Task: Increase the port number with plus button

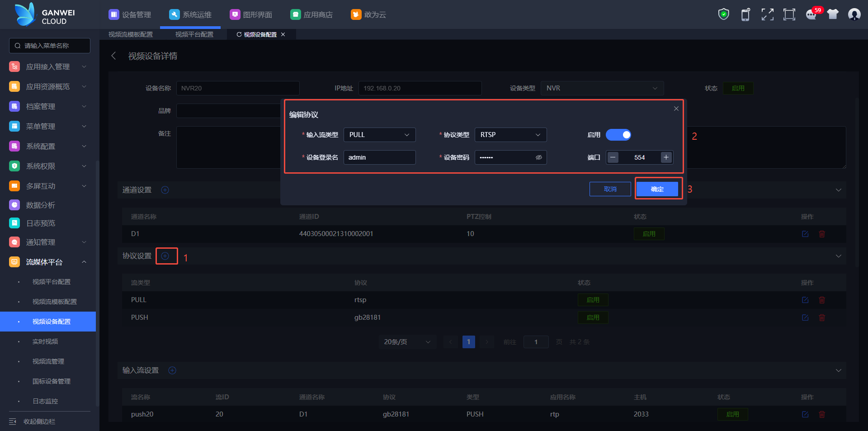Action: [666, 157]
